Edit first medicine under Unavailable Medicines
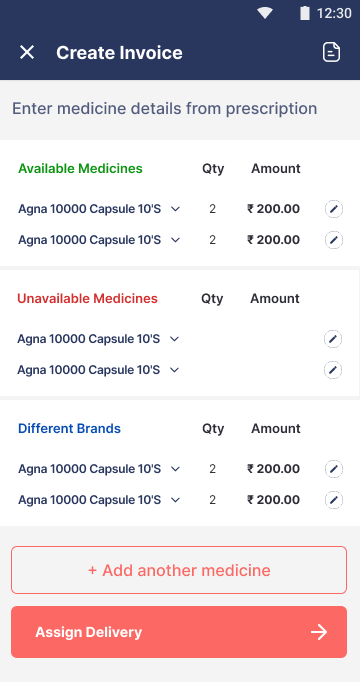360x682 pixels. click(333, 339)
